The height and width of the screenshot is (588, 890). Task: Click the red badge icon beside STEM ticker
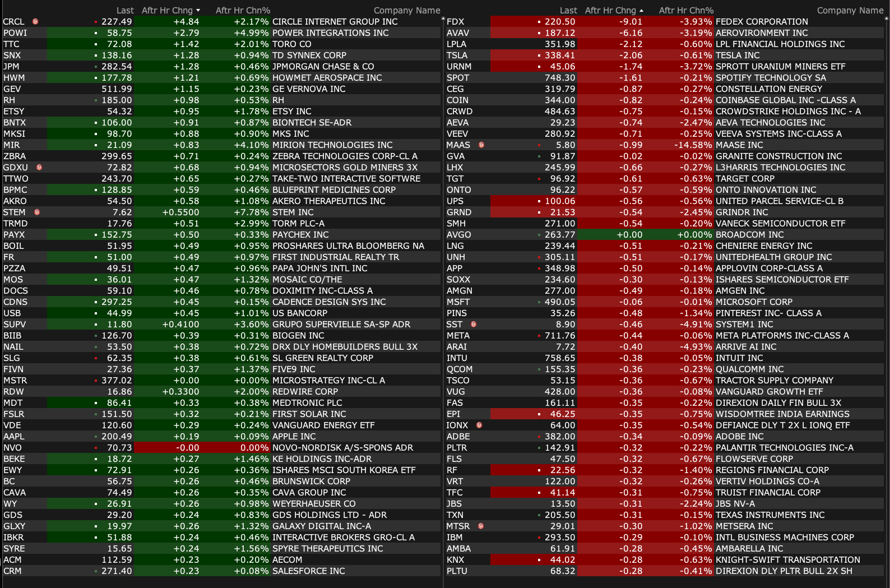37,212
